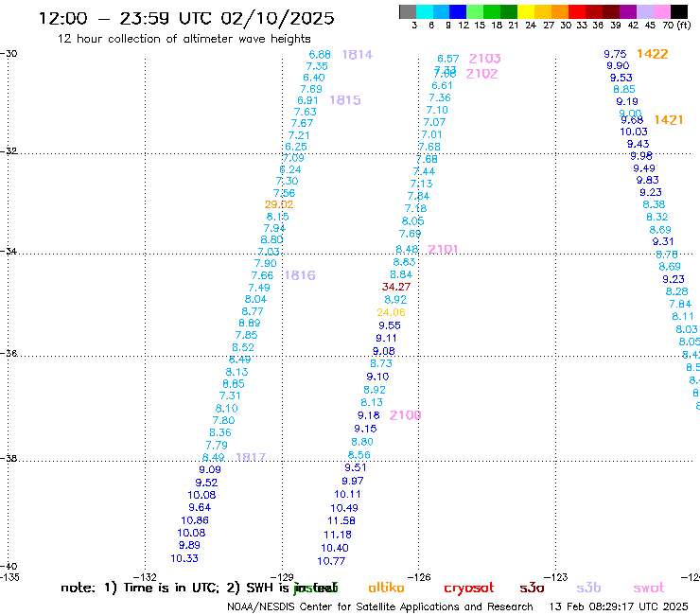The image size is (700, 615).
Task: Select the 10.77 wave height value
Action: [331, 561]
